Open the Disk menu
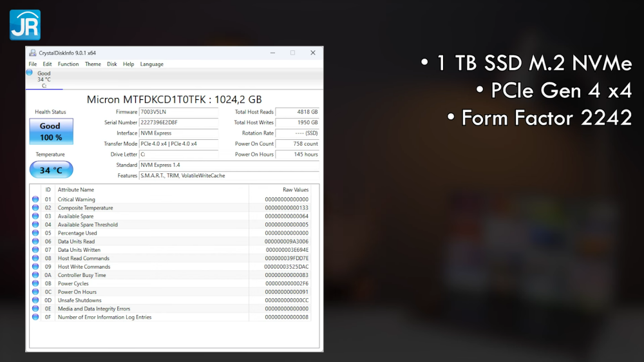 [x=111, y=64]
